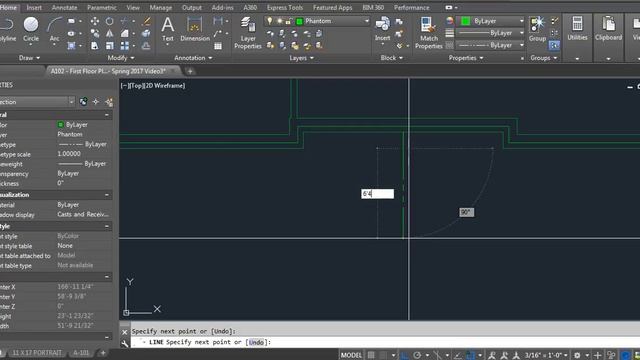Click the Insert block tool
The image size is (640, 360).
click(382, 29)
